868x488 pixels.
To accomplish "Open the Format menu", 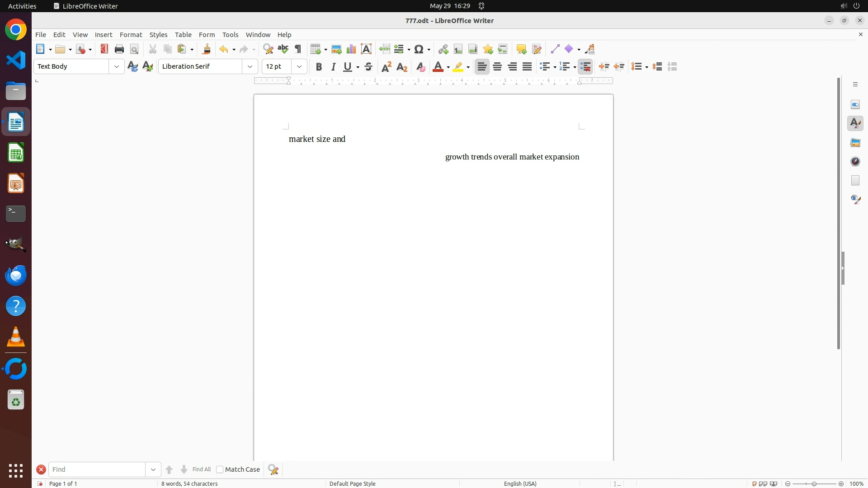I will [x=131, y=35].
